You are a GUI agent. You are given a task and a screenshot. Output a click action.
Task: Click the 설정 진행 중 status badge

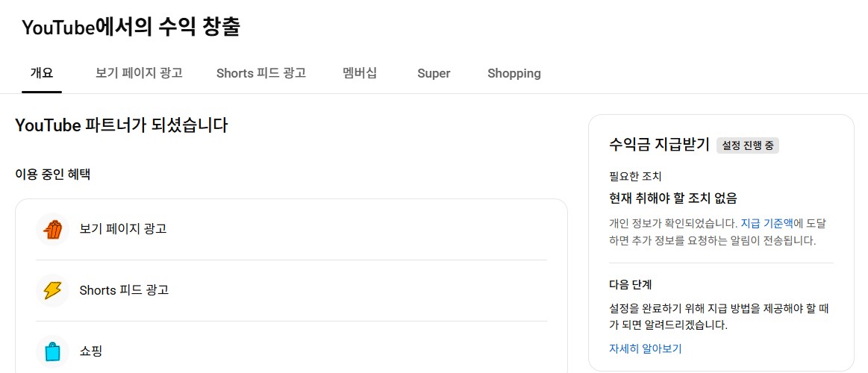point(747,145)
